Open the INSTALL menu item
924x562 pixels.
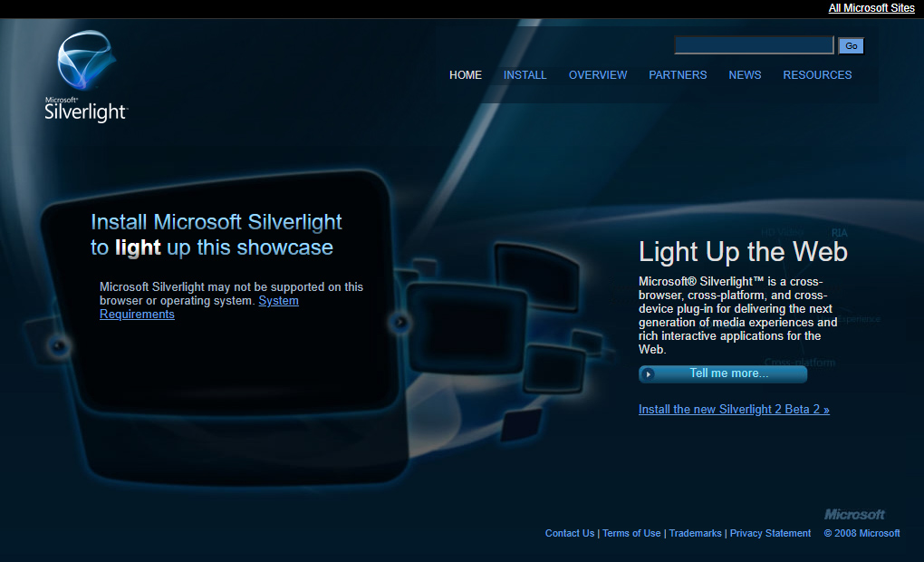point(525,75)
